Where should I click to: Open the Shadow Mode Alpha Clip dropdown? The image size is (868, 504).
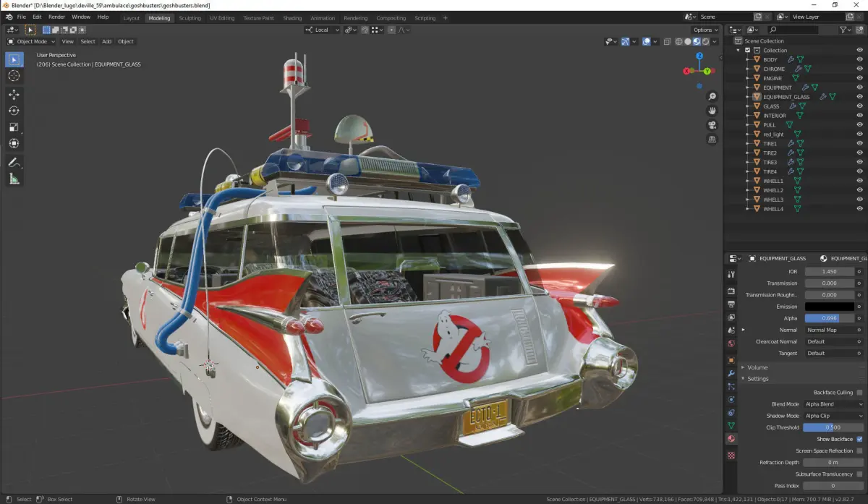833,416
